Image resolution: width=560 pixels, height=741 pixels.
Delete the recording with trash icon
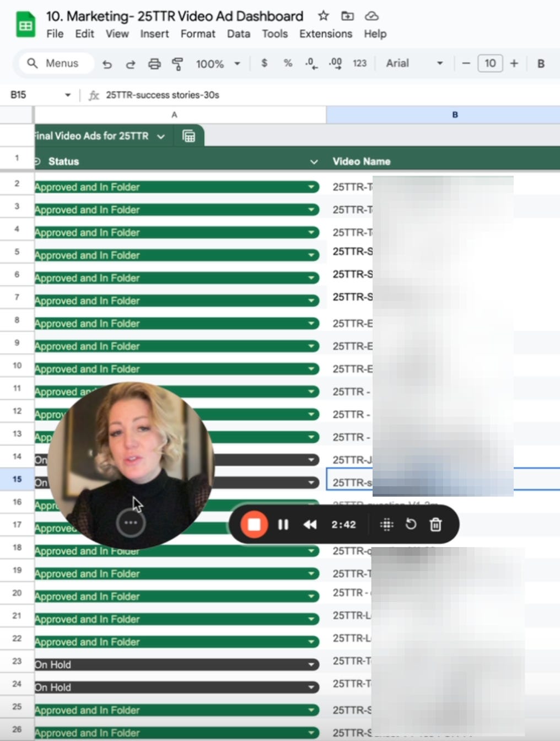pyautogui.click(x=435, y=524)
